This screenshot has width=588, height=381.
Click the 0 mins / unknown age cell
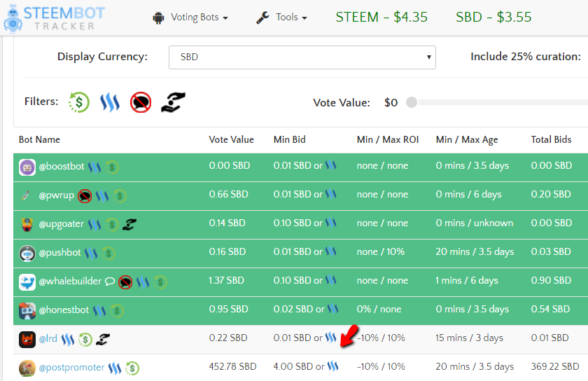point(475,223)
